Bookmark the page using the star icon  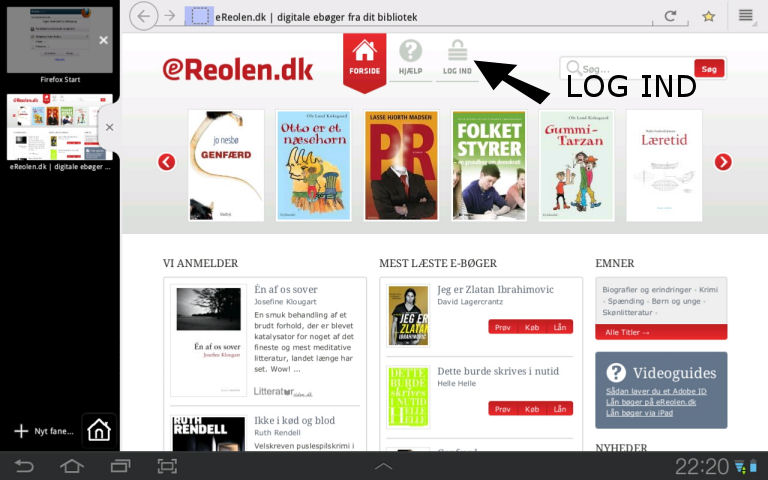coord(708,16)
